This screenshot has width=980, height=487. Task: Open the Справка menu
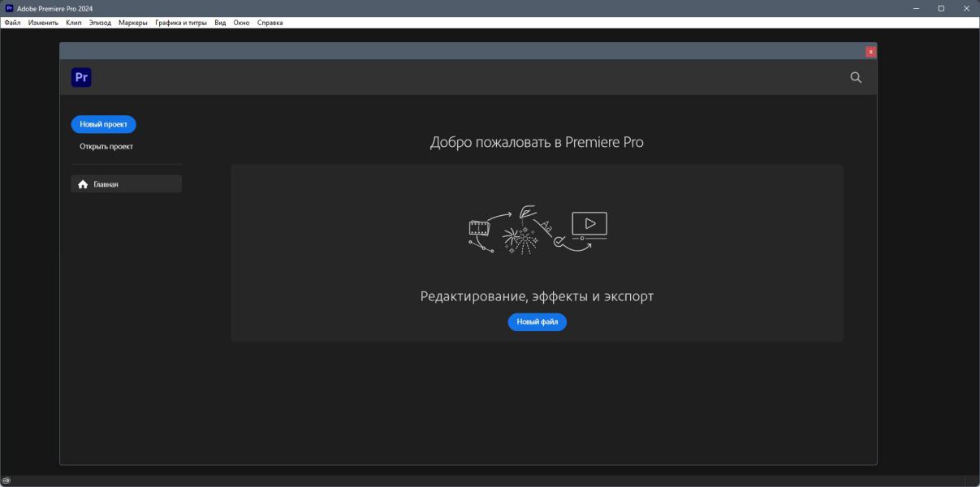pos(270,23)
